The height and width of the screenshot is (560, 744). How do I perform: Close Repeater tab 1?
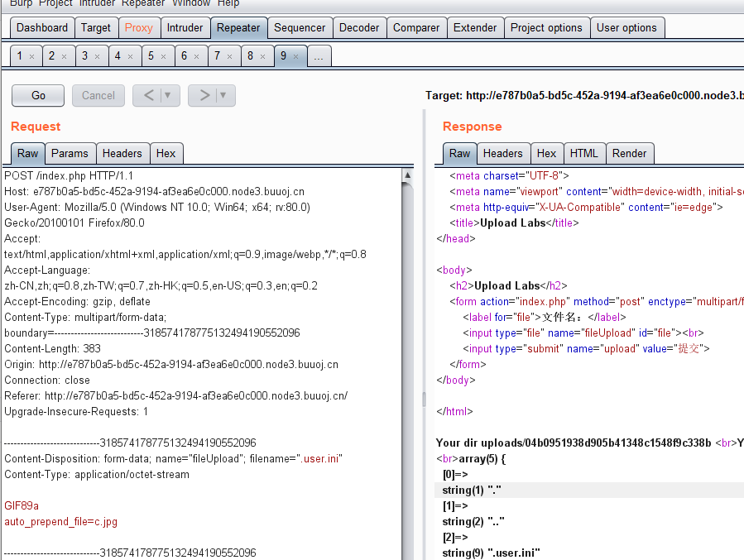(x=31, y=56)
